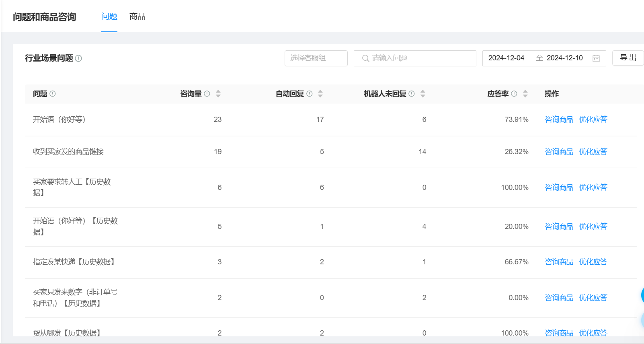Click 66.67% response rate value

click(x=517, y=262)
